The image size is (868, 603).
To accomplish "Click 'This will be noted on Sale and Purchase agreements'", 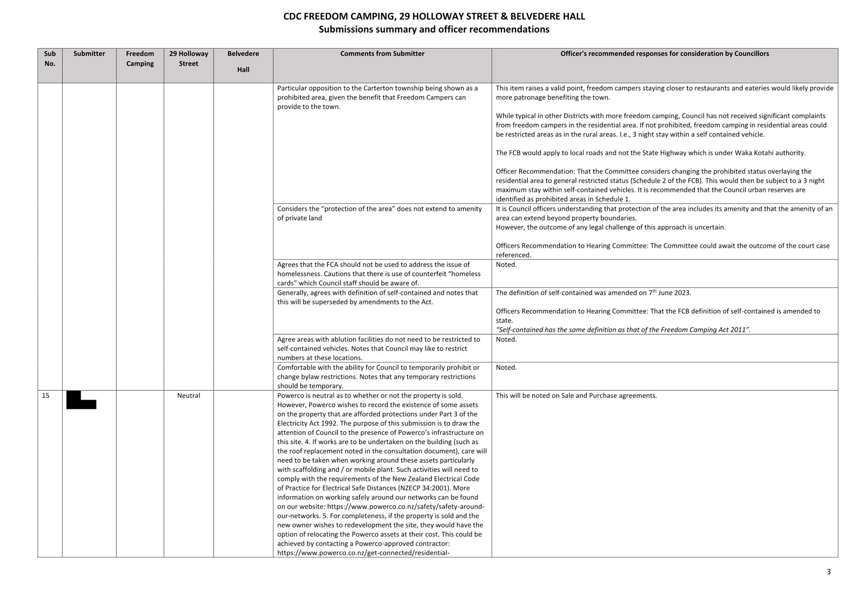I will click(x=576, y=395).
